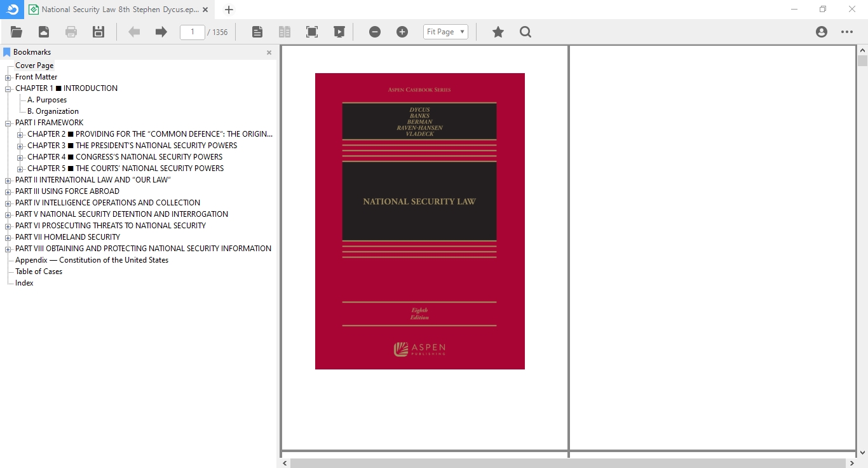Expand the Front Matter bookmark
The image size is (868, 468).
8,78
